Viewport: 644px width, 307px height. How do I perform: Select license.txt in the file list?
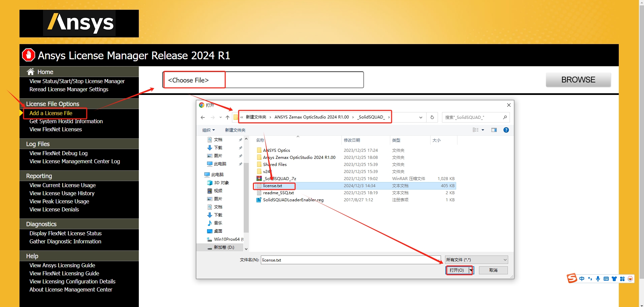273,186
